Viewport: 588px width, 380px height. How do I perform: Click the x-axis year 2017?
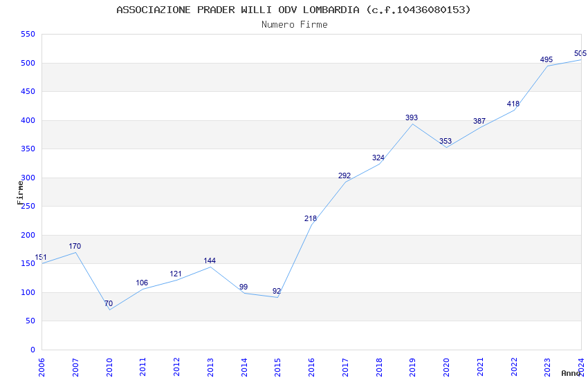[345, 367]
